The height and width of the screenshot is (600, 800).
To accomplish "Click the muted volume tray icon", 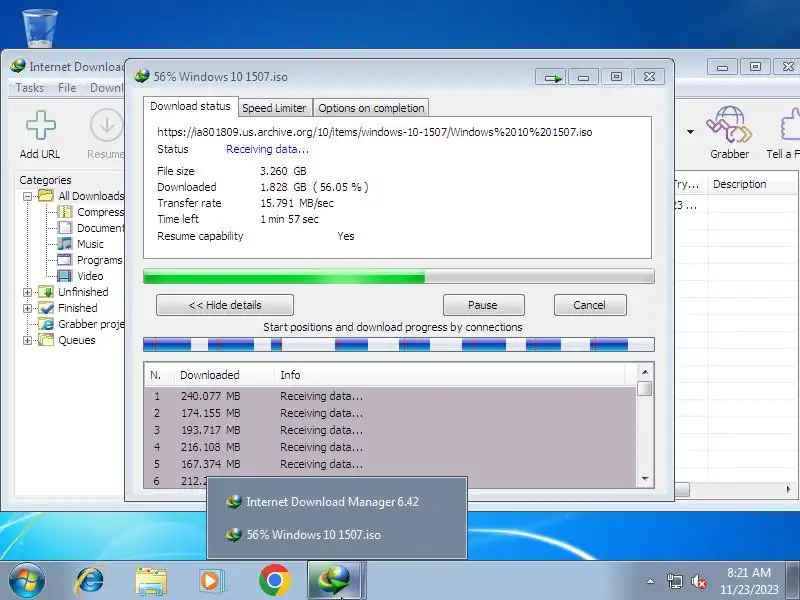I will coord(698,581).
